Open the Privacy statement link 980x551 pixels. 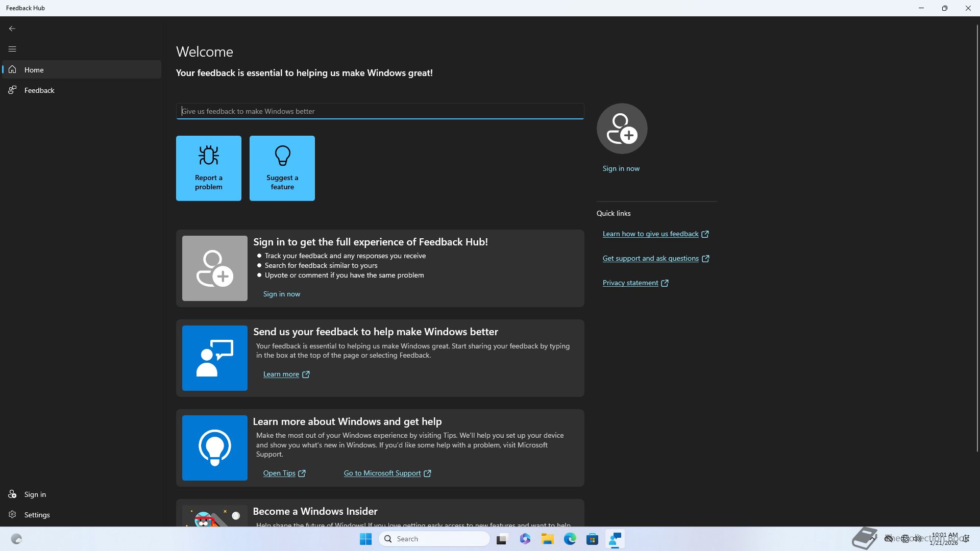click(x=630, y=283)
